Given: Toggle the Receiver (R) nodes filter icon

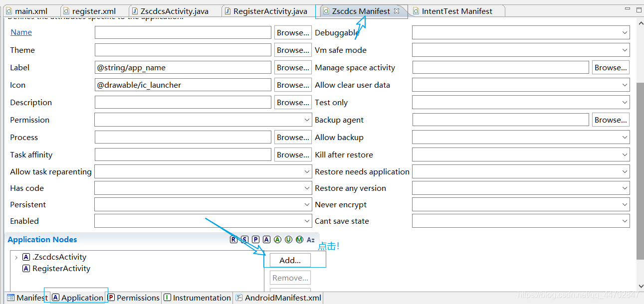Looking at the screenshot, I should [x=233, y=240].
